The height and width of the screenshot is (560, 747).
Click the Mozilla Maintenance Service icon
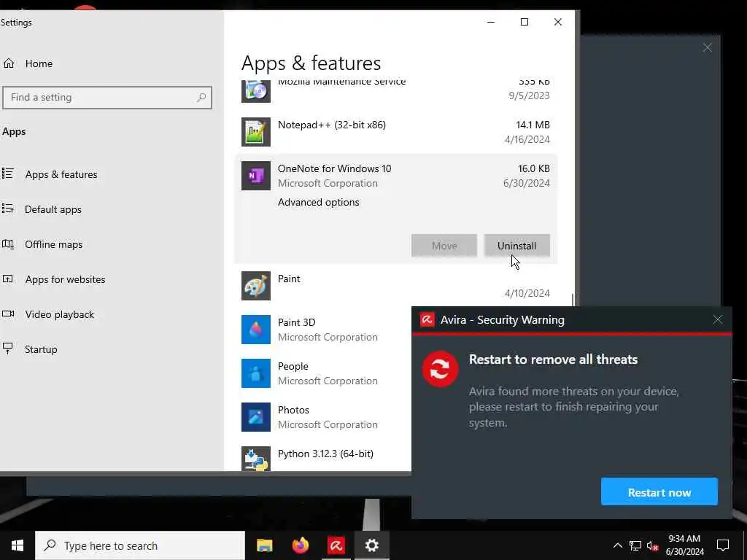[x=256, y=91]
